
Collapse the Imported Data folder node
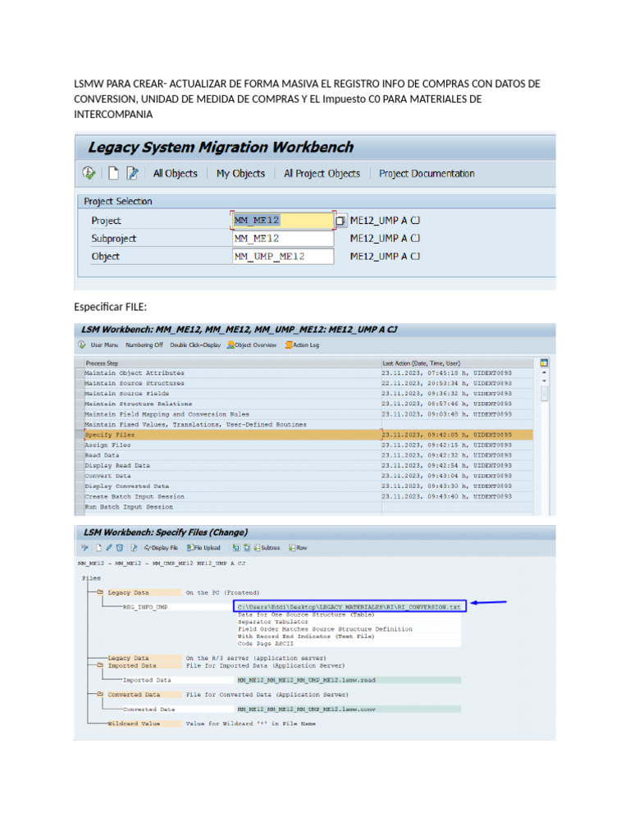tap(100, 664)
